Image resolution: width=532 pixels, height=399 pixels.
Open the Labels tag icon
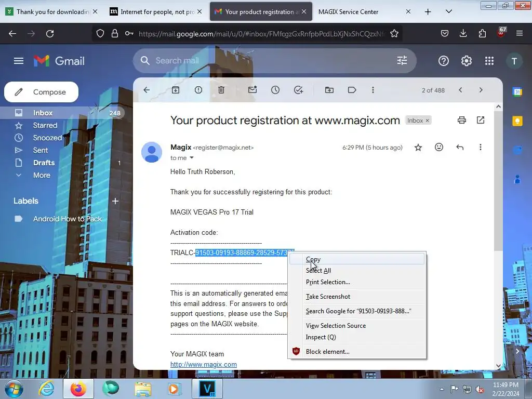point(352,90)
